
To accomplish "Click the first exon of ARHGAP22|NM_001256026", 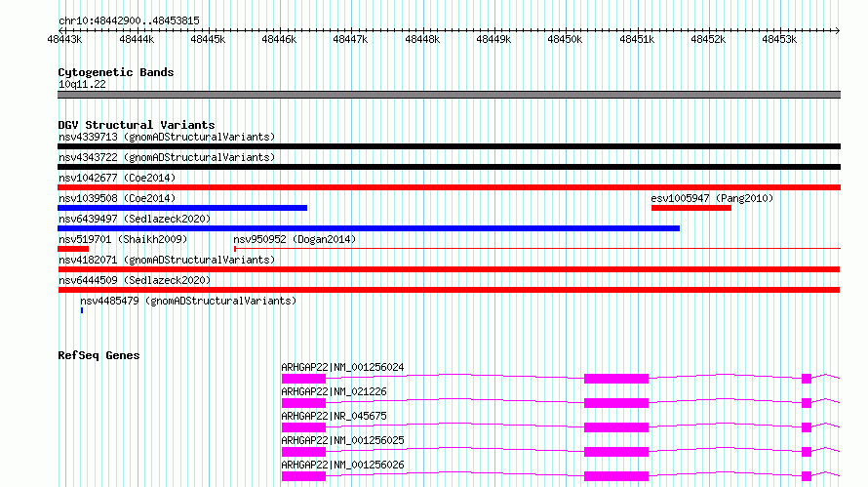I will [x=304, y=476].
